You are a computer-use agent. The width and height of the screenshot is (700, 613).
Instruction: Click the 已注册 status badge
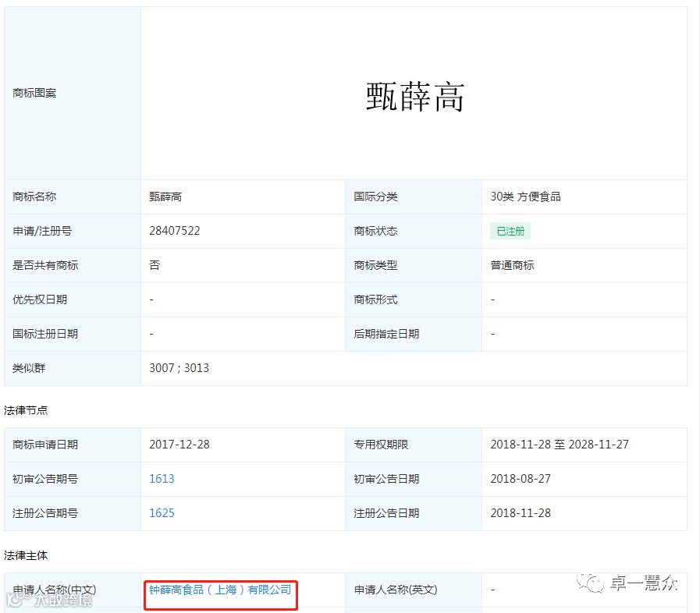510,231
